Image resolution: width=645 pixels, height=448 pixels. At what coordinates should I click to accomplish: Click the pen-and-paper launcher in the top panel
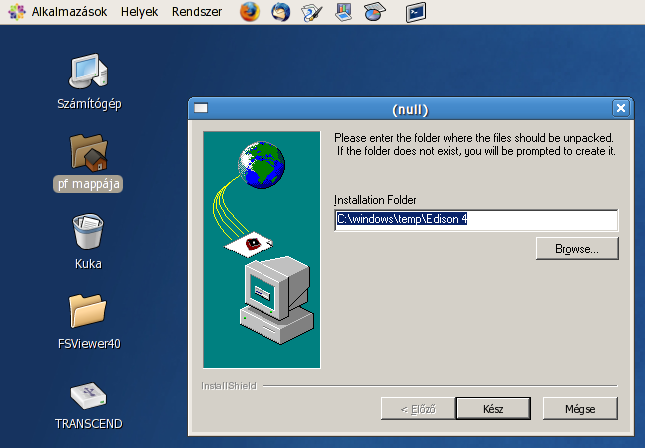click(x=312, y=12)
